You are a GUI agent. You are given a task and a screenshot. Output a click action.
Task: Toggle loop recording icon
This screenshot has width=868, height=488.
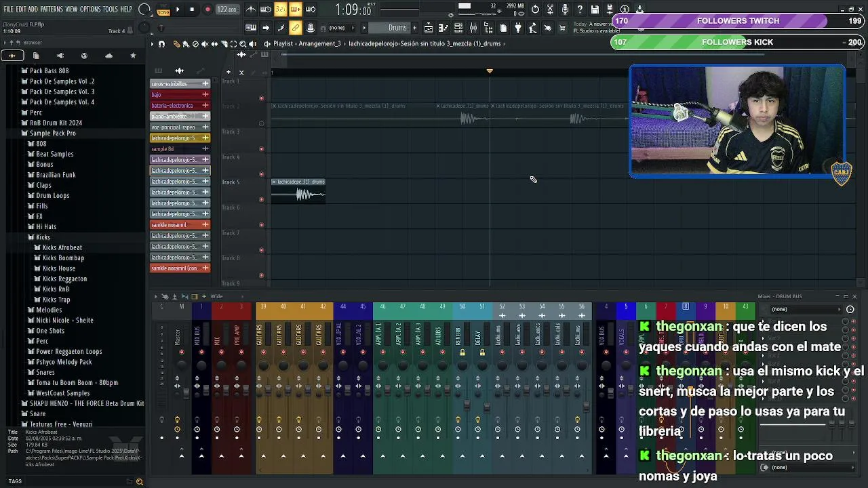pyautogui.click(x=311, y=9)
